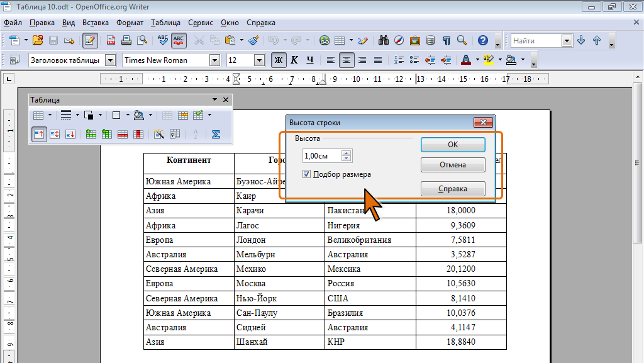Screen dimensions: 644x363
Task: Click the Font Color A swatch
Action: pyautogui.click(x=466, y=60)
